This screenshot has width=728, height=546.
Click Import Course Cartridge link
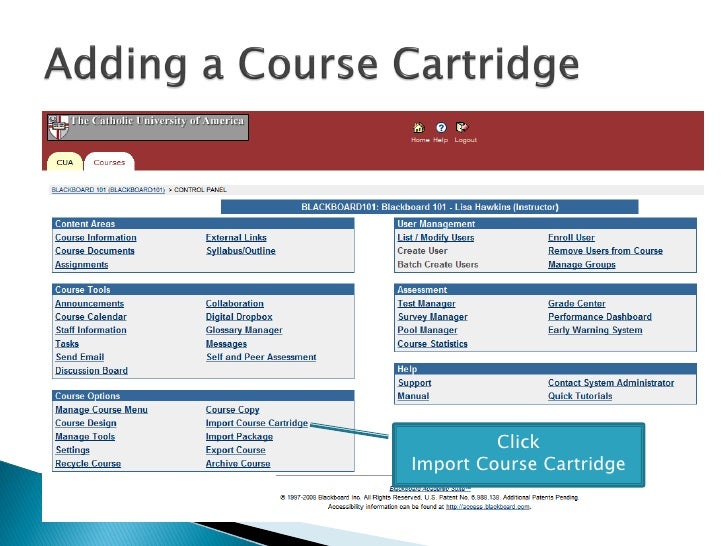pyautogui.click(x=257, y=423)
